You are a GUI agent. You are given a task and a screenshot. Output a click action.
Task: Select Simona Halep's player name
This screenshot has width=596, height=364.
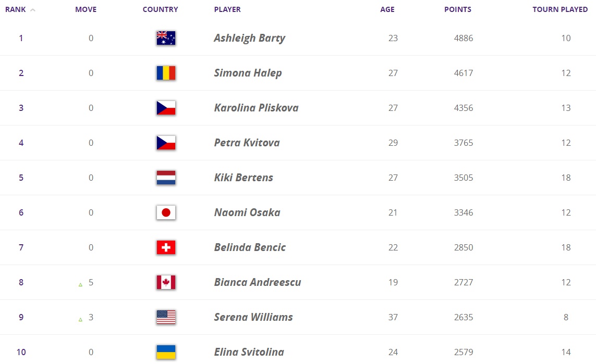[248, 73]
